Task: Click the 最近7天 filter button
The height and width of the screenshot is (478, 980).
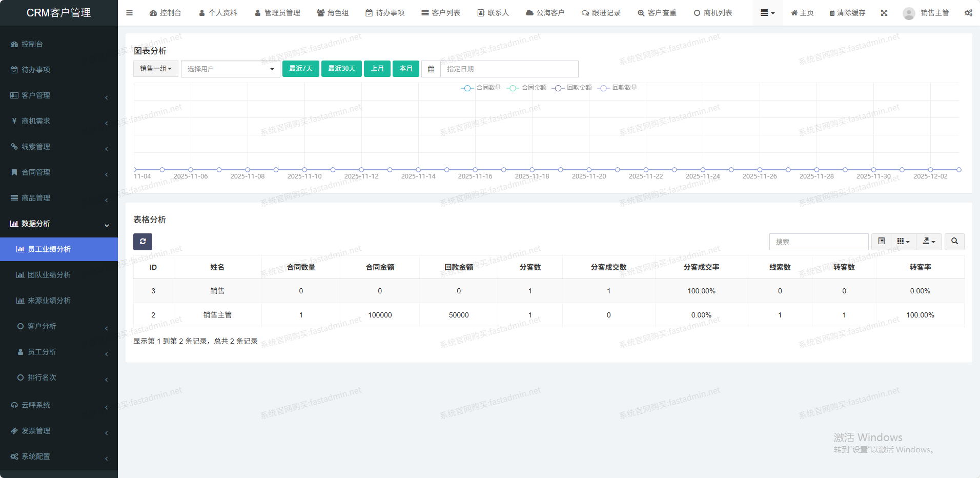Action: [301, 69]
